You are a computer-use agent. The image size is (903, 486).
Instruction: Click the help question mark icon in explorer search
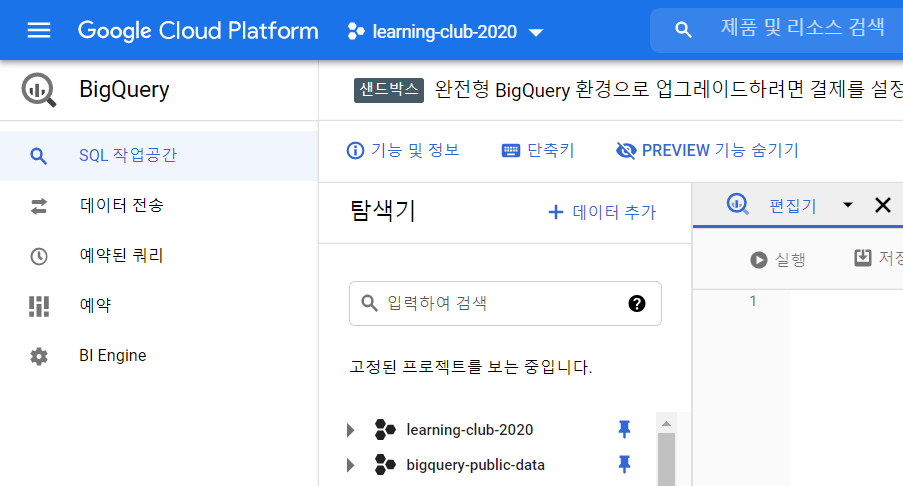click(636, 303)
